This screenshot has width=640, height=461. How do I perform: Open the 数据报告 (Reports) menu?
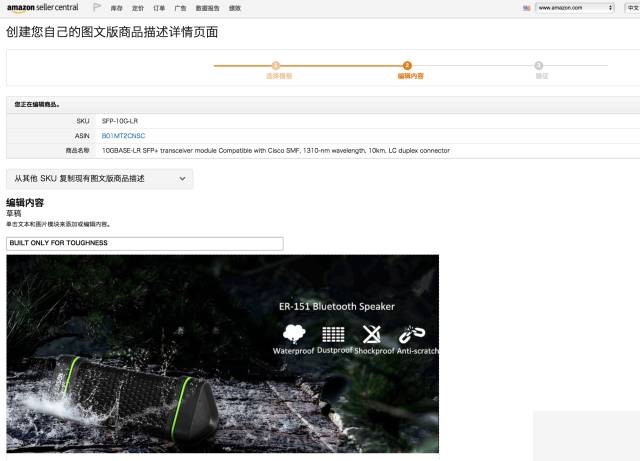click(207, 8)
